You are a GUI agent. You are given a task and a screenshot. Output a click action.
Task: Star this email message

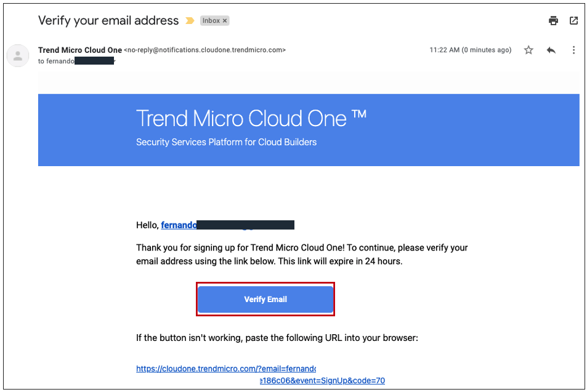(528, 50)
